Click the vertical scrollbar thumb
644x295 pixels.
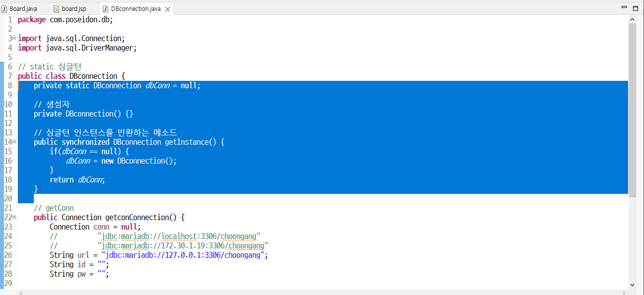tap(633, 110)
